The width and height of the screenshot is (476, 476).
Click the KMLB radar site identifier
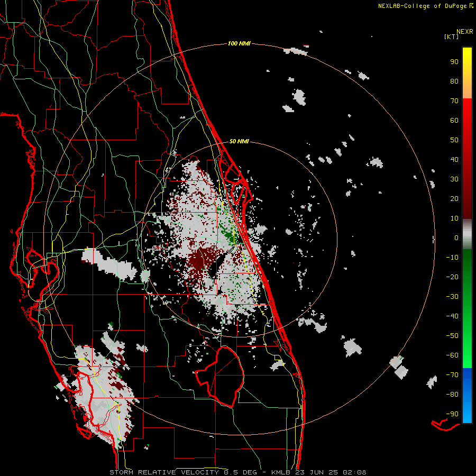(281, 472)
